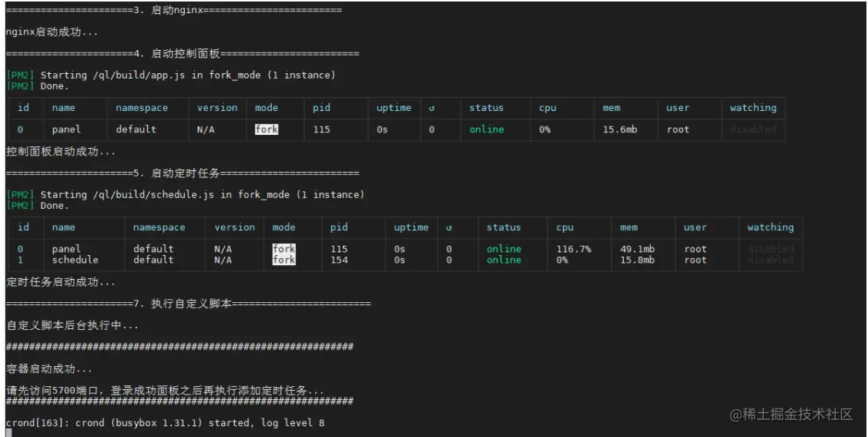Image resolution: width=868 pixels, height=437 pixels.
Task: Select the 'nginx启动成功...' message
Action: point(52,32)
